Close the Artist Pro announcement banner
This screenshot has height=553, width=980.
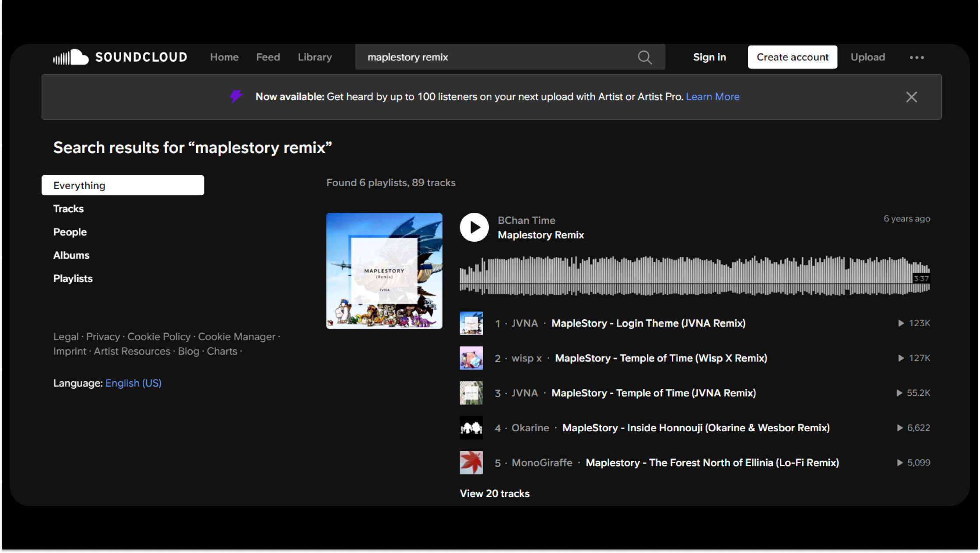pos(911,97)
